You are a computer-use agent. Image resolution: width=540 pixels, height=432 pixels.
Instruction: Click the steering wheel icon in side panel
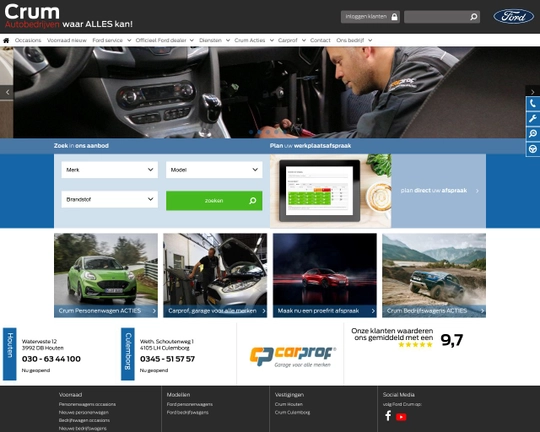click(x=533, y=149)
